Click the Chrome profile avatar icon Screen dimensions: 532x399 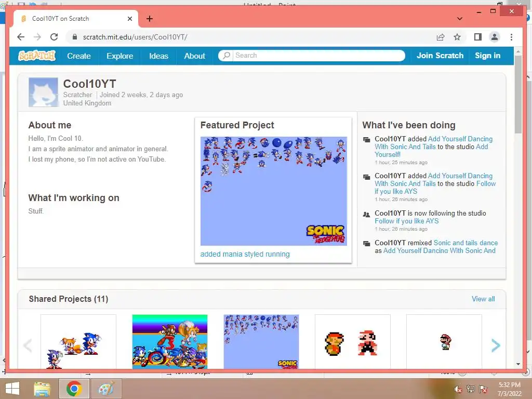coord(495,37)
